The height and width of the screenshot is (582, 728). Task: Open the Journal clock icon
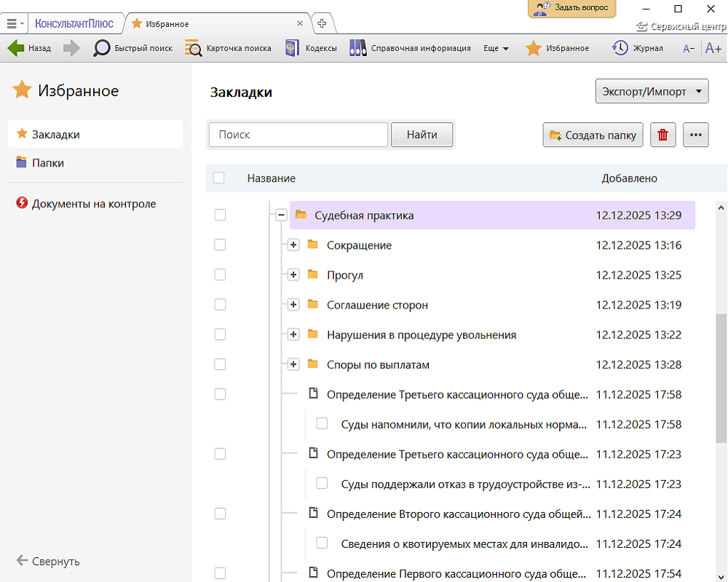(x=620, y=49)
